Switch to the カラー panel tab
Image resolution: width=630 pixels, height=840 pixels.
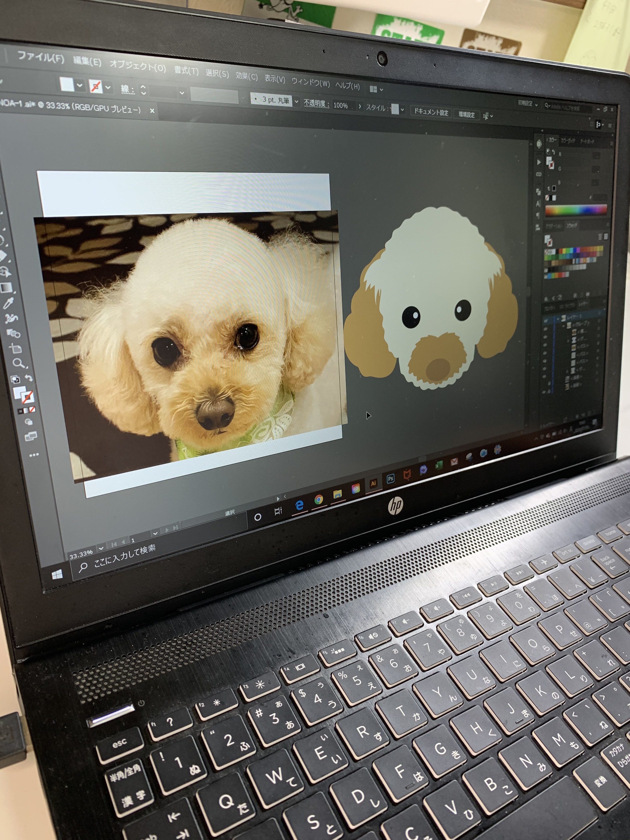tap(552, 140)
